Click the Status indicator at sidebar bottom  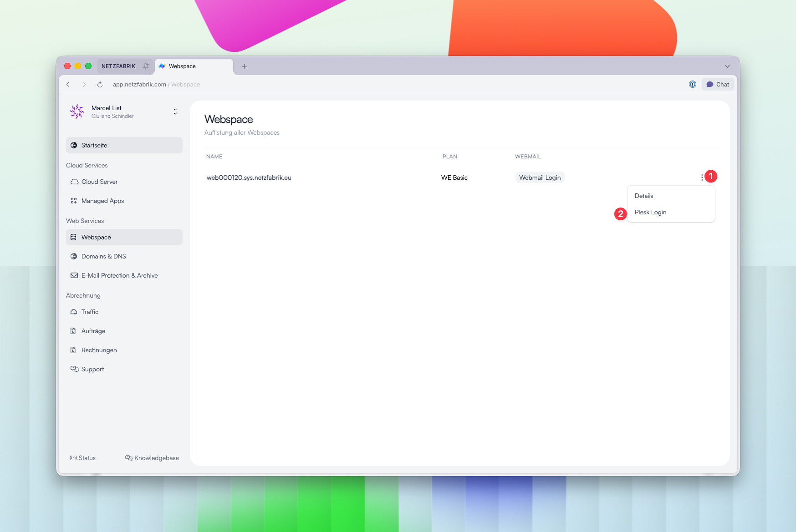coord(82,458)
